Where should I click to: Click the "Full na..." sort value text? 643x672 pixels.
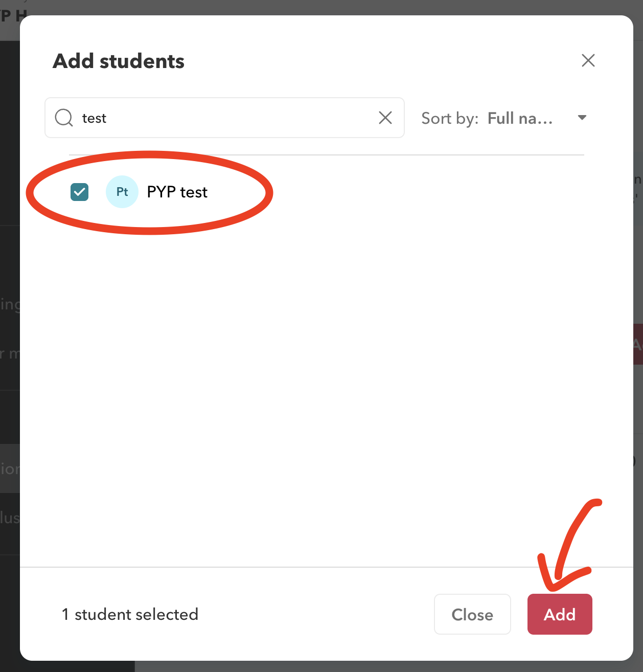(x=520, y=118)
